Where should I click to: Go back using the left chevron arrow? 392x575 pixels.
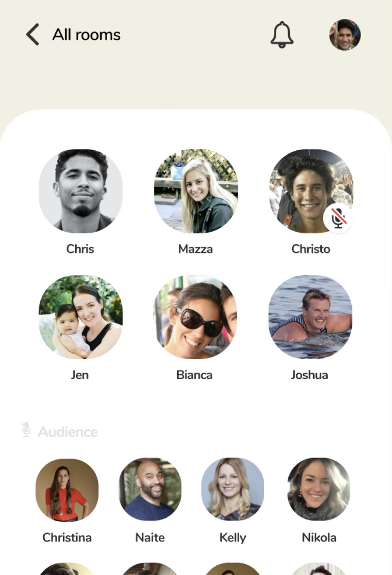33,34
